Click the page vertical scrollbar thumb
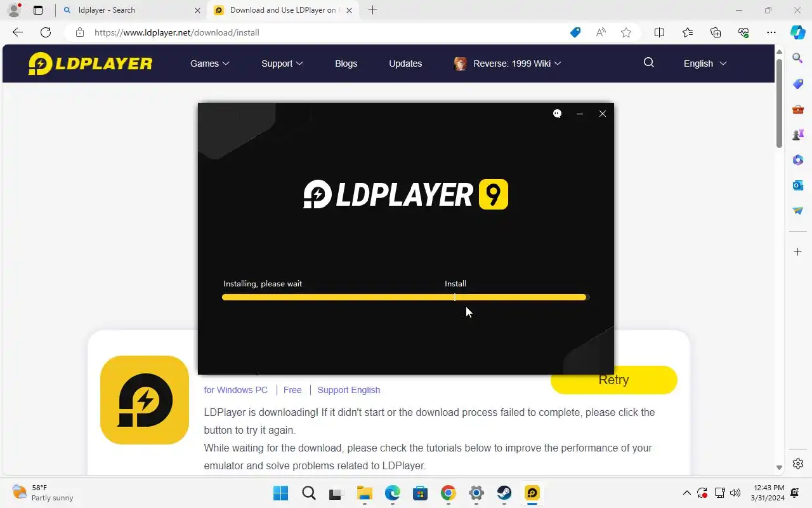 point(779,105)
